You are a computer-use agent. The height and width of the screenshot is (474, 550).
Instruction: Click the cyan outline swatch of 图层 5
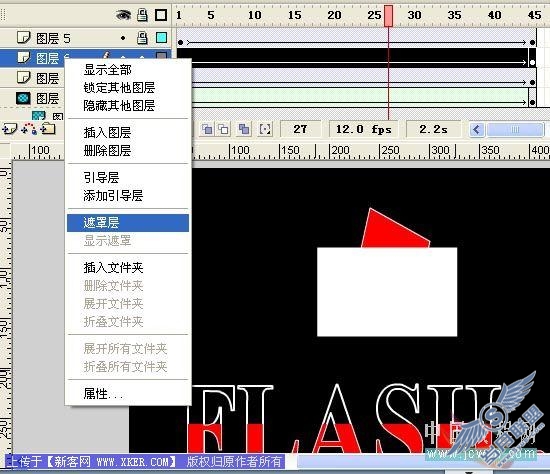pyautogui.click(x=161, y=38)
